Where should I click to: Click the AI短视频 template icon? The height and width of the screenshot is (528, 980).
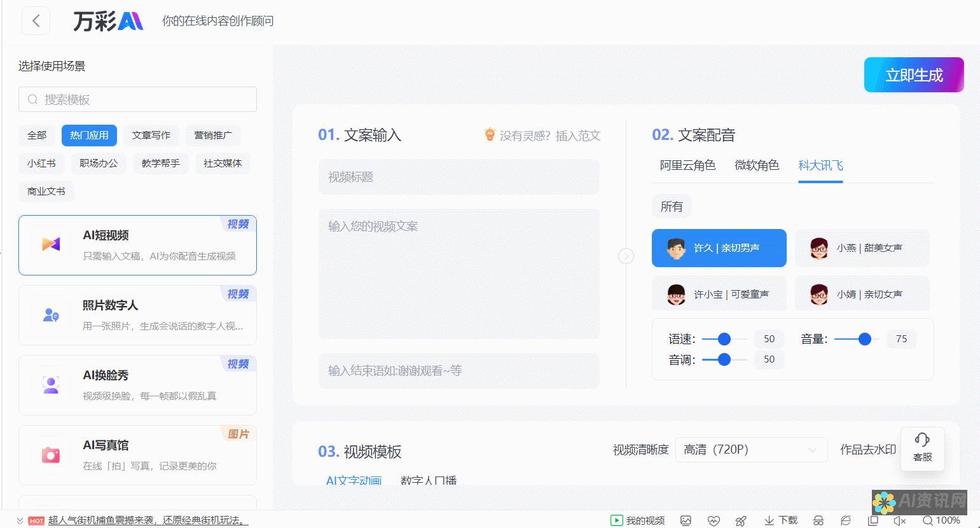[51, 244]
